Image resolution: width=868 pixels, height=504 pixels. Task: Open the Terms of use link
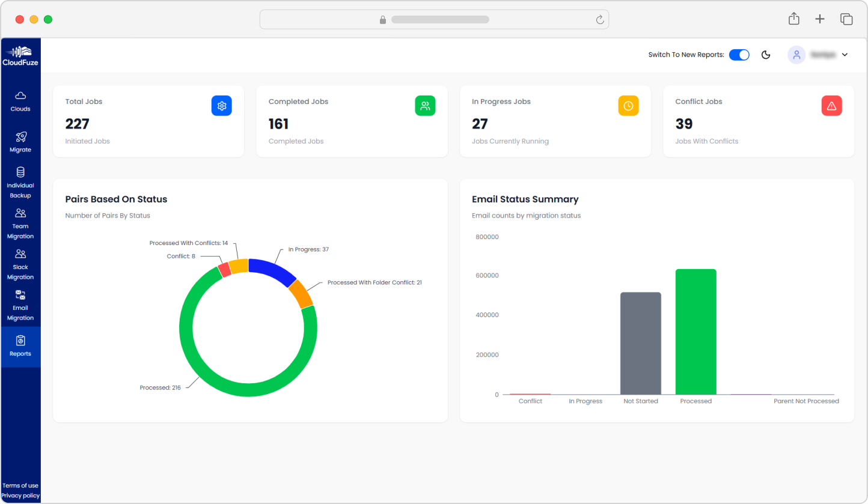(20, 485)
